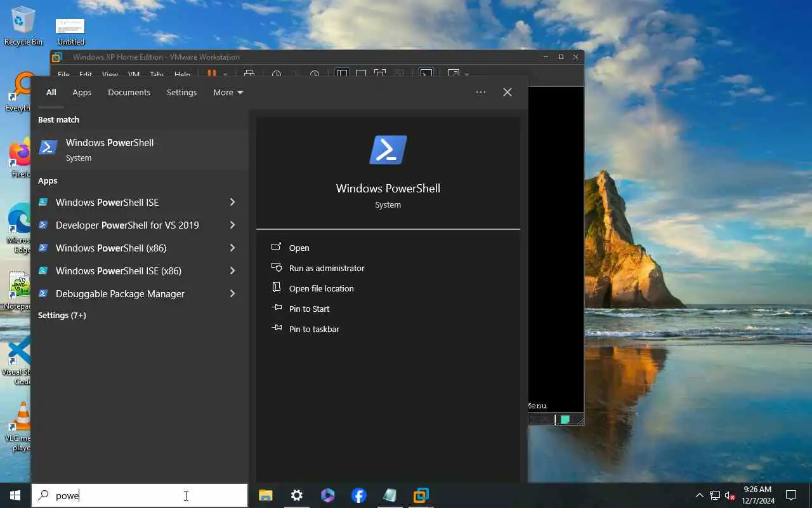The height and width of the screenshot is (508, 812).
Task: Open the network icon in system tray
Action: click(715, 495)
